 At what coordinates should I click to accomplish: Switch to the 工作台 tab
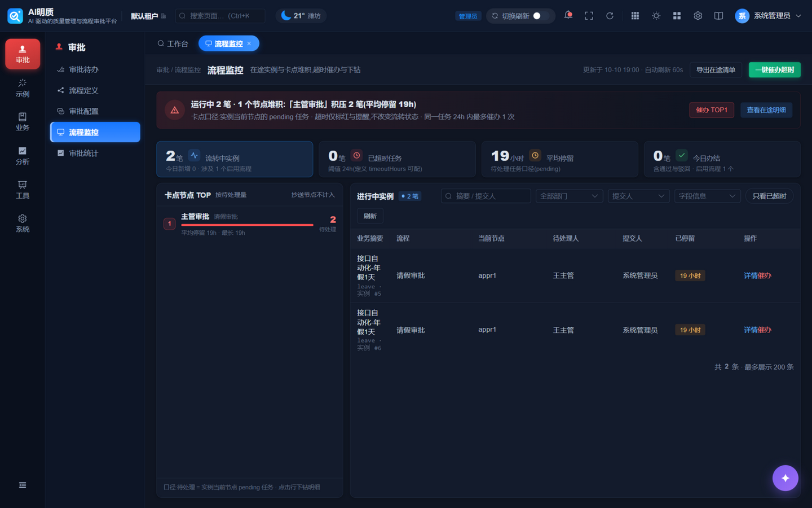pos(173,43)
